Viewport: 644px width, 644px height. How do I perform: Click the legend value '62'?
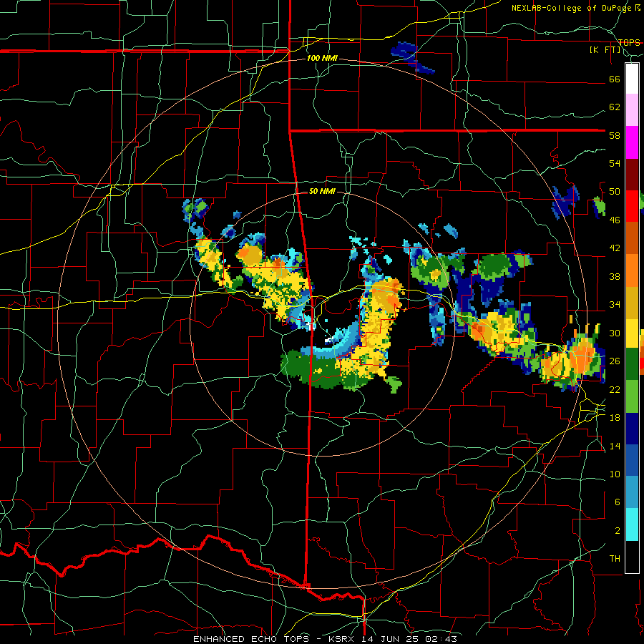[615, 107]
